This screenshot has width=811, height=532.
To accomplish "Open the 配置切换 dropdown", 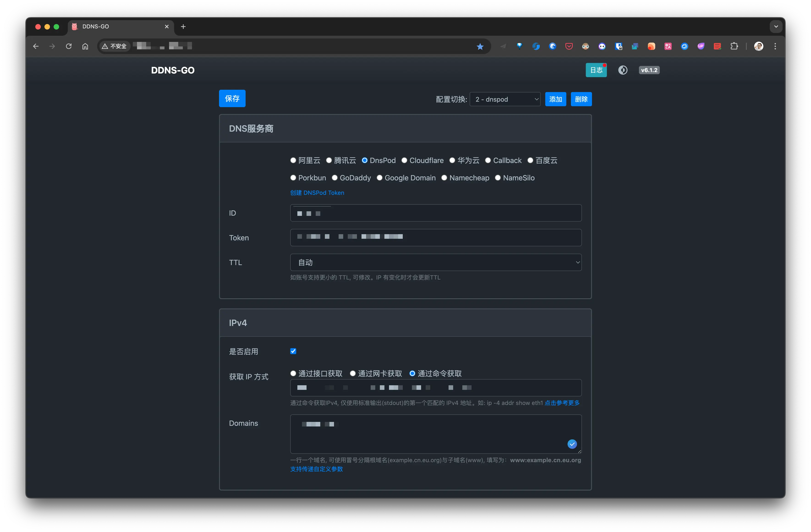I will pyautogui.click(x=505, y=99).
